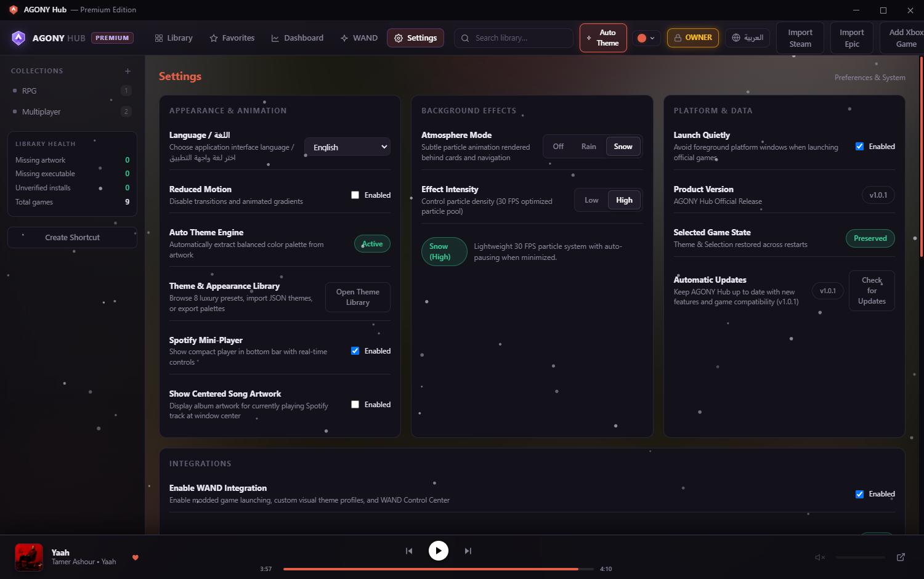Open the Favorites tab

coord(232,38)
